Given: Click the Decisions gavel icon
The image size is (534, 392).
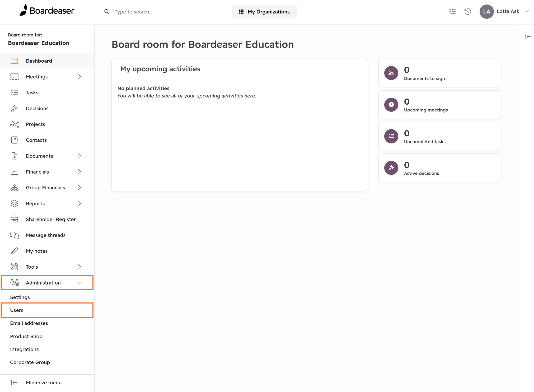Looking at the screenshot, I should tap(14, 108).
